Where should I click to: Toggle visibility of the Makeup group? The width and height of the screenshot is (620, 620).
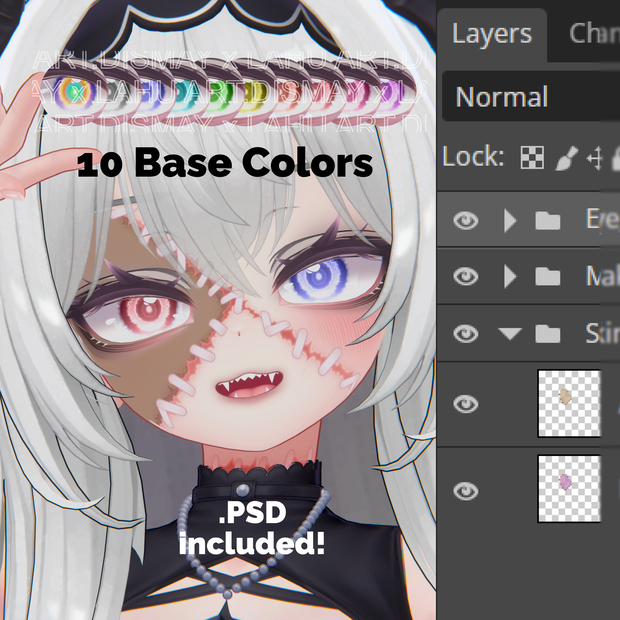coord(466,276)
